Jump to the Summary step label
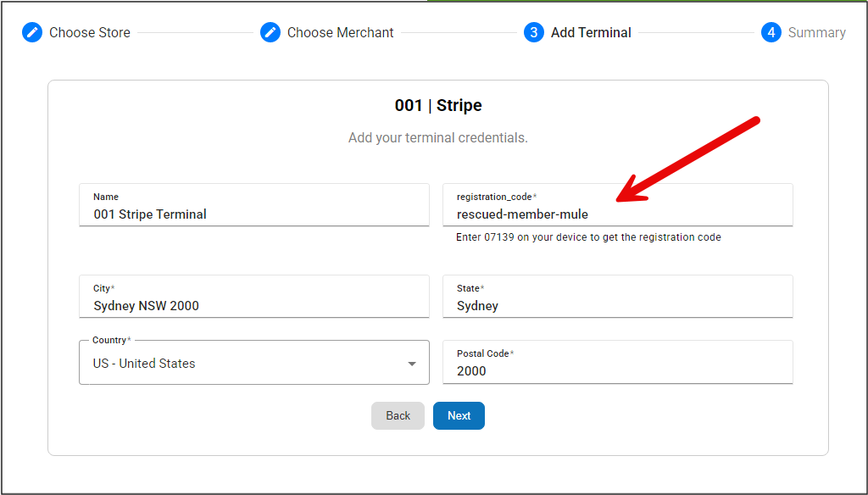This screenshot has height=495, width=868. click(816, 33)
